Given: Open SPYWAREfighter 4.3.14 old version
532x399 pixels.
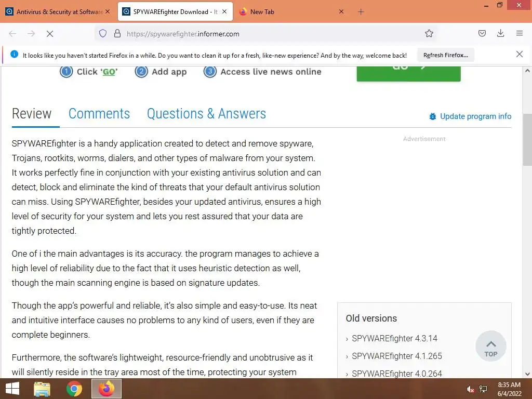Looking at the screenshot, I should [394, 338].
